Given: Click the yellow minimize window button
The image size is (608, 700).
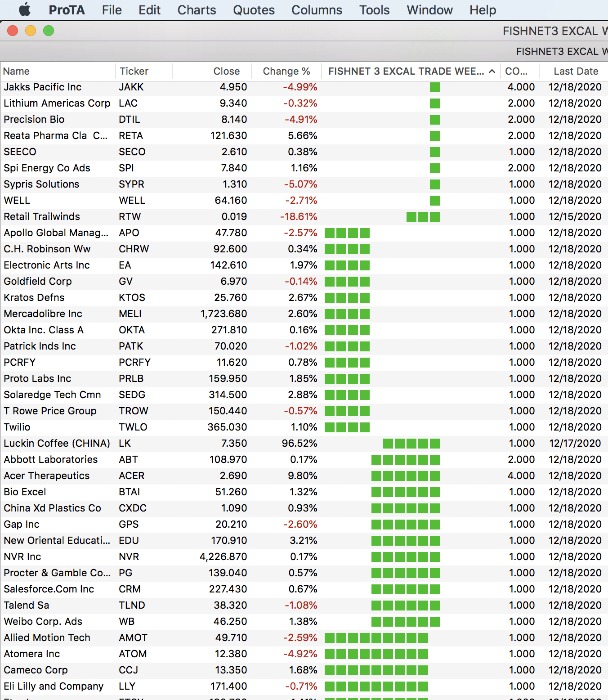Looking at the screenshot, I should point(31,31).
